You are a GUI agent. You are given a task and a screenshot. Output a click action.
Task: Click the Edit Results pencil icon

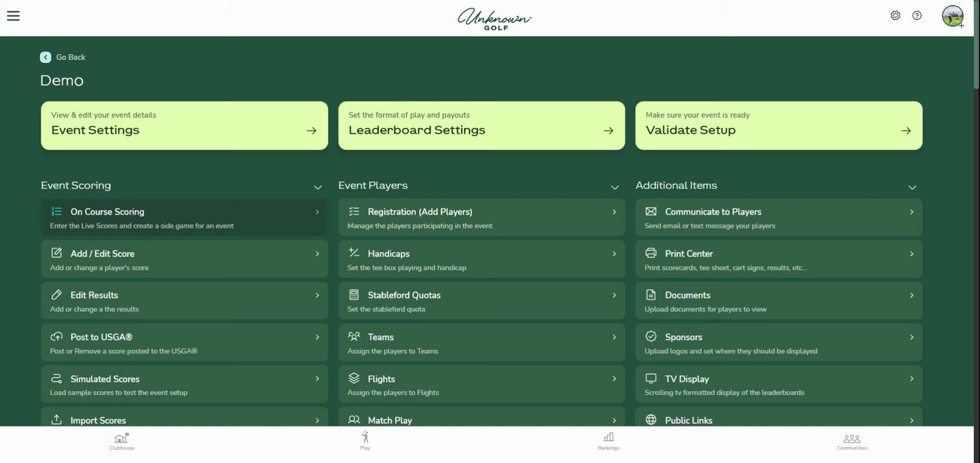[57, 295]
